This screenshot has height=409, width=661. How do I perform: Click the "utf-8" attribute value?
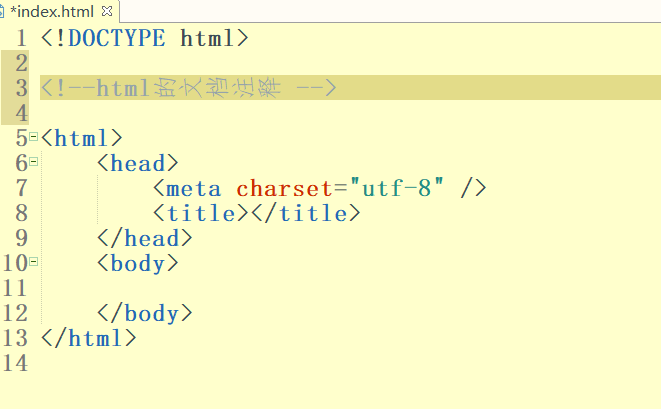pos(397,188)
